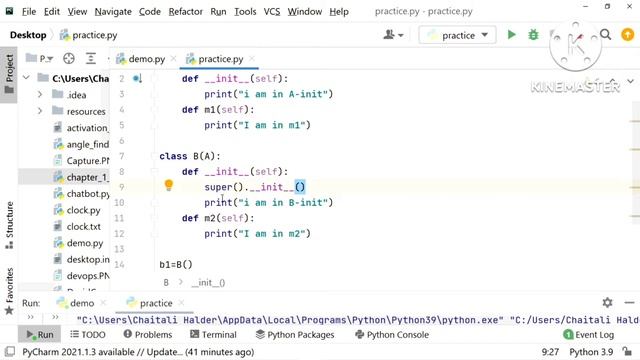
Task: Start debugging with the green bug icon
Action: point(533,35)
